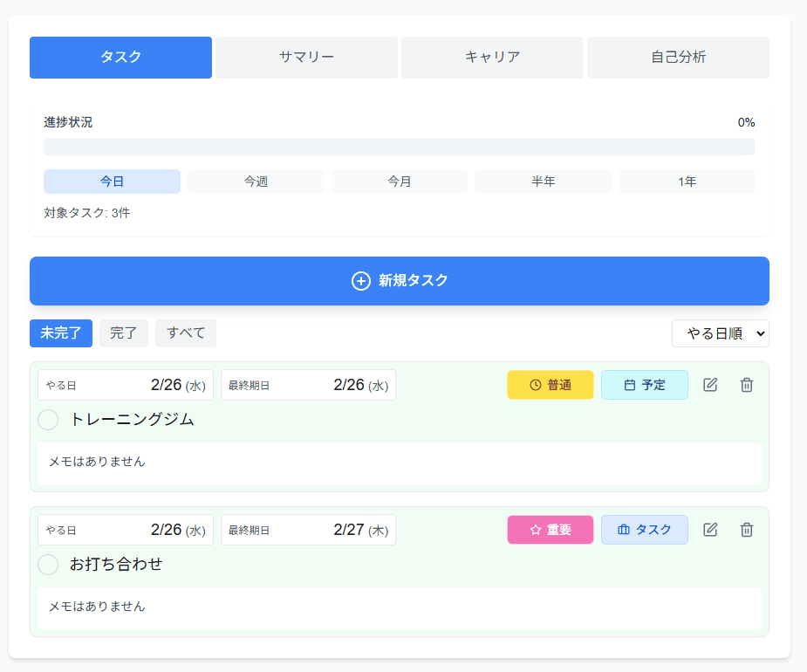Toggle the 完了 filter
The width and height of the screenshot is (807, 672).
coord(123,333)
